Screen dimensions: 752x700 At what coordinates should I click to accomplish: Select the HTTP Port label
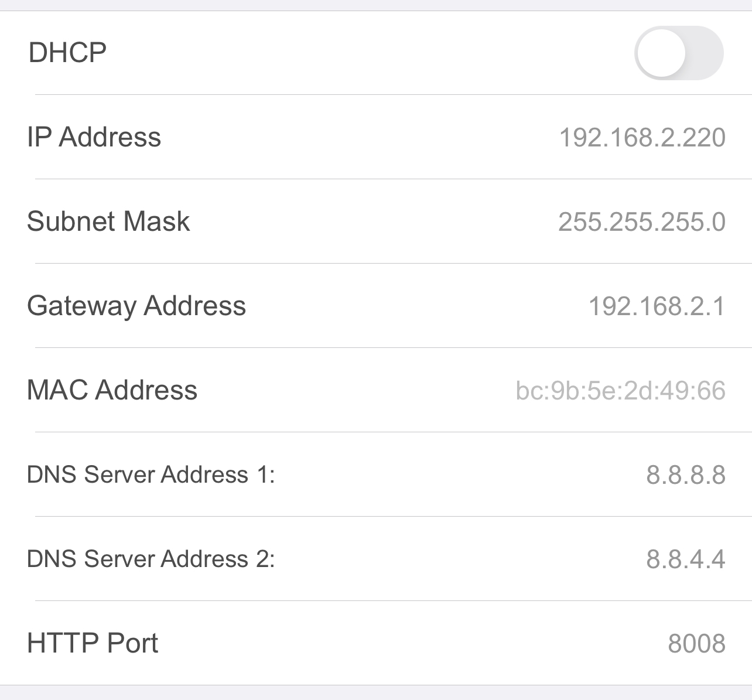click(93, 643)
